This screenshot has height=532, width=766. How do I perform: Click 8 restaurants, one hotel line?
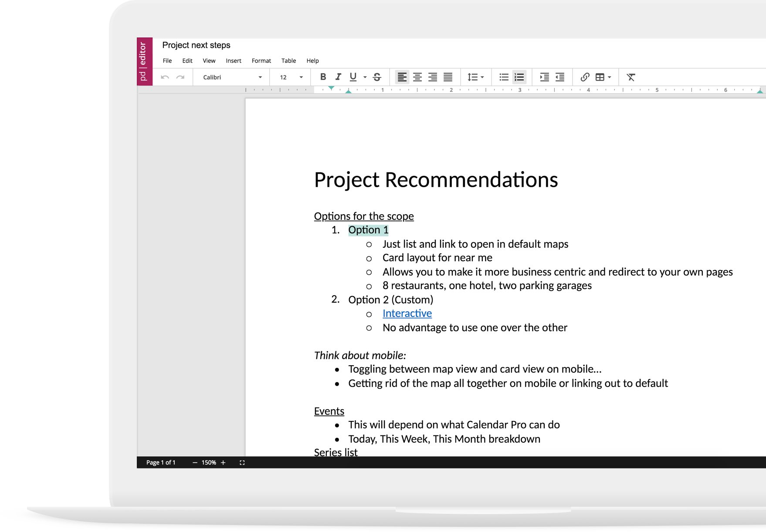(487, 286)
